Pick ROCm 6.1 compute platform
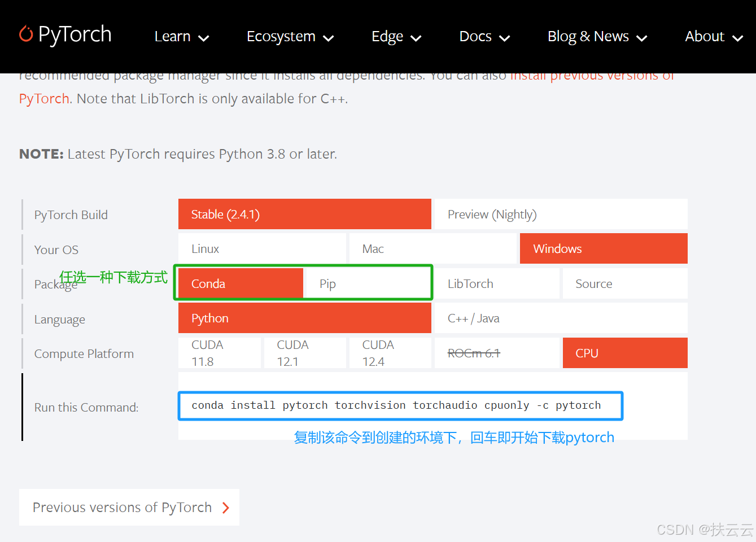The height and width of the screenshot is (542, 756). point(497,353)
